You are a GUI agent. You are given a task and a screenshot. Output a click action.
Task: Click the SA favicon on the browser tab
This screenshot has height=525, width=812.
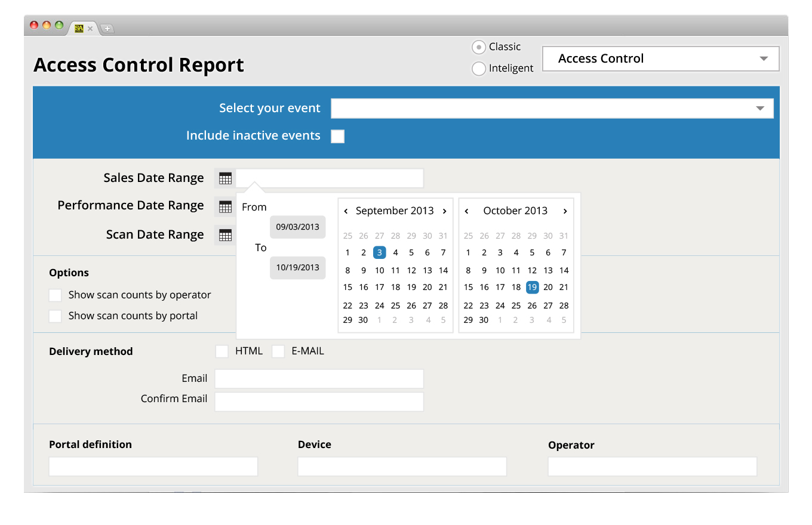pos(79,28)
